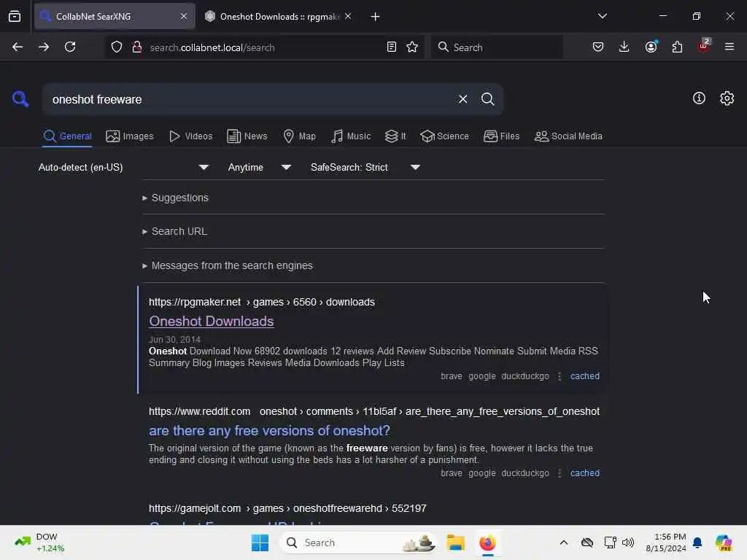Expand the Suggestions section
This screenshot has height=560, width=747.
coord(175,198)
